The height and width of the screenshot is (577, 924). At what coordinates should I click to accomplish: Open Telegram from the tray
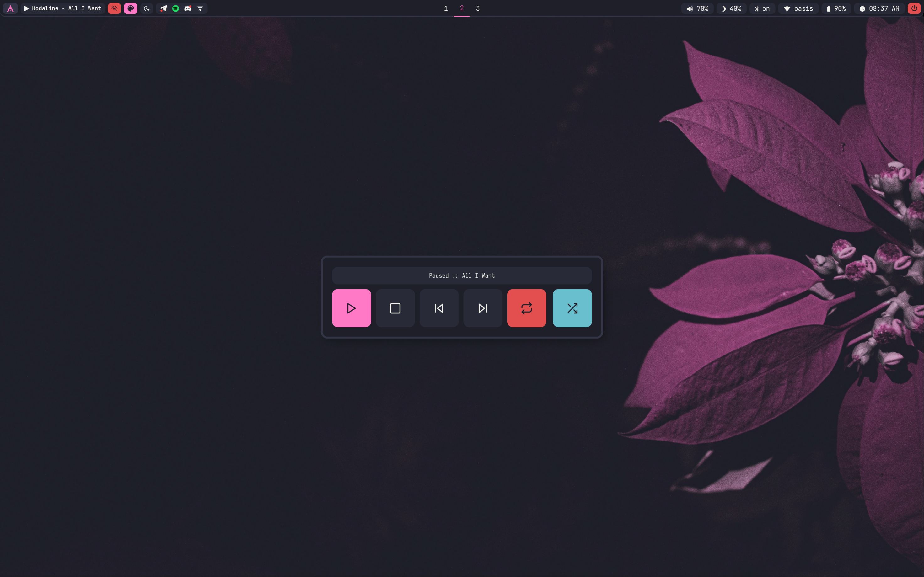tap(163, 8)
